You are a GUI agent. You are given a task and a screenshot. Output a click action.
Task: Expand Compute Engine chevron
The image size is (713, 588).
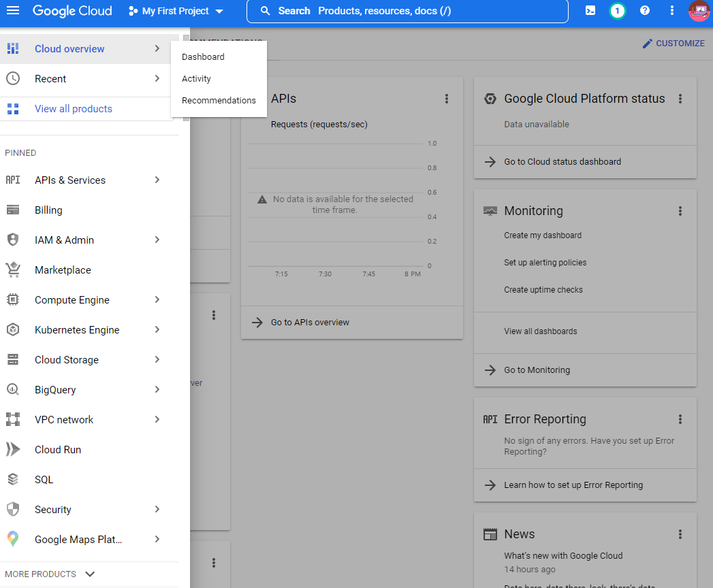pyautogui.click(x=157, y=299)
